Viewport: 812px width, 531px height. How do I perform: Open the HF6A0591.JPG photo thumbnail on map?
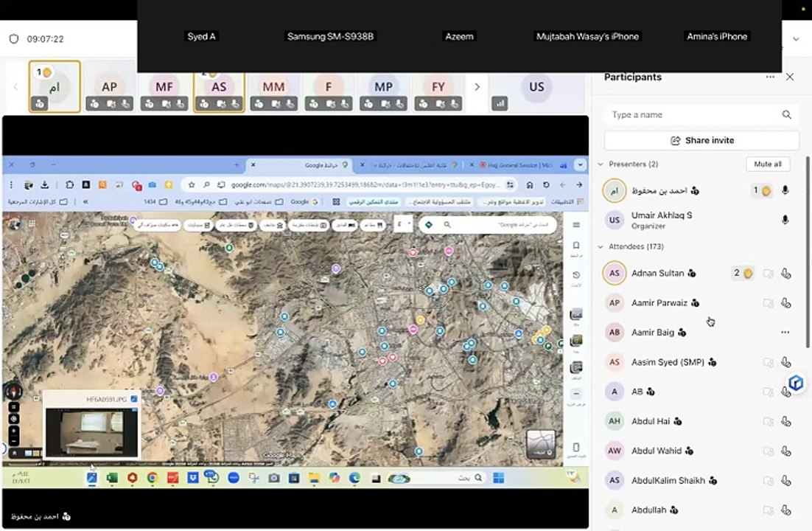click(91, 432)
